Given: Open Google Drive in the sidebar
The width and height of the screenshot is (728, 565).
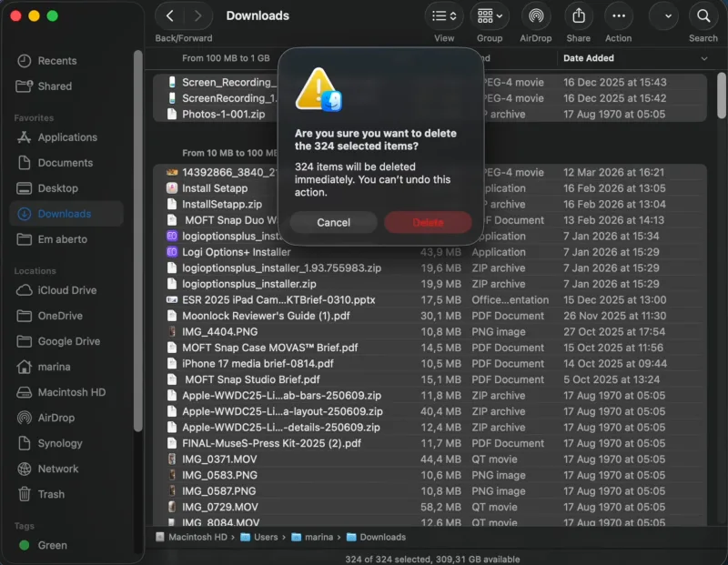Looking at the screenshot, I should 62,341.
